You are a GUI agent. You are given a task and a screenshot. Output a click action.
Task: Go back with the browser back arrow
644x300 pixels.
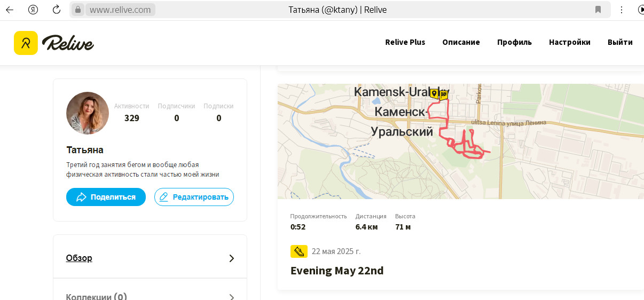coord(10,10)
